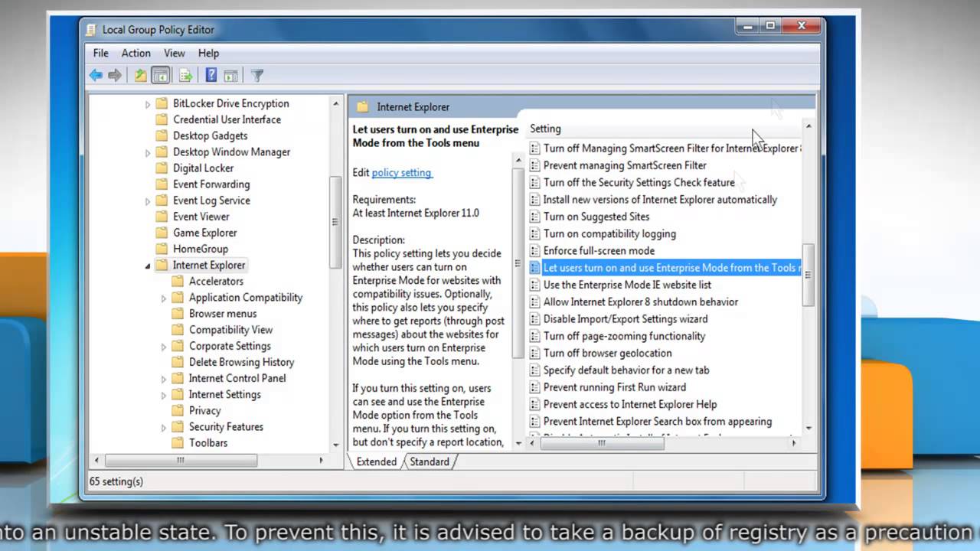Click policy icon beside Enforce full-screen mode
This screenshot has height=551, width=980.
[x=535, y=251]
